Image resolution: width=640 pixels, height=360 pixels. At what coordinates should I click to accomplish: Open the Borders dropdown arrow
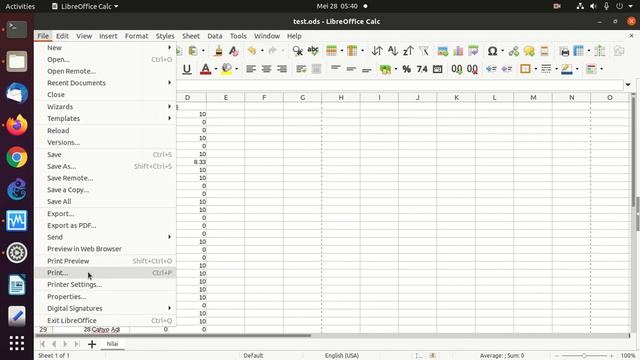click(536, 69)
